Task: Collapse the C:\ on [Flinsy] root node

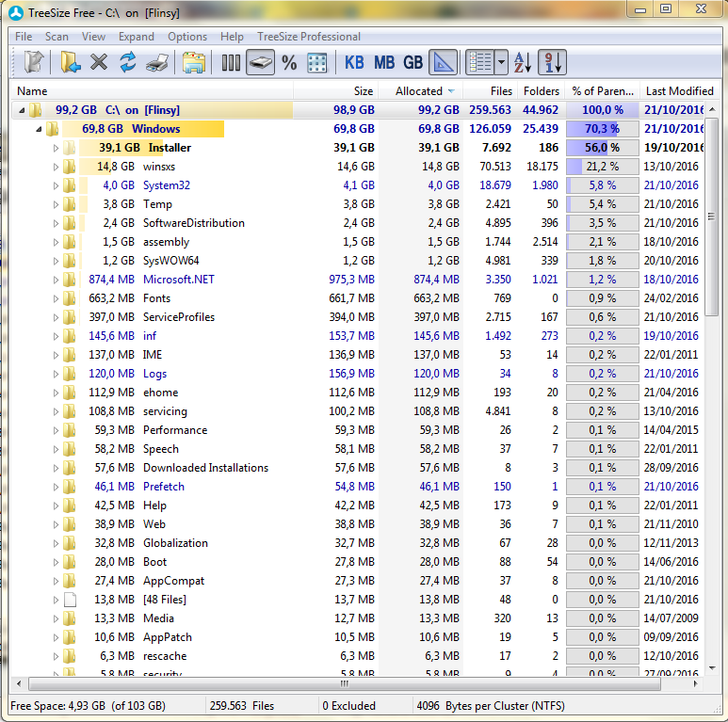Action: point(22,110)
